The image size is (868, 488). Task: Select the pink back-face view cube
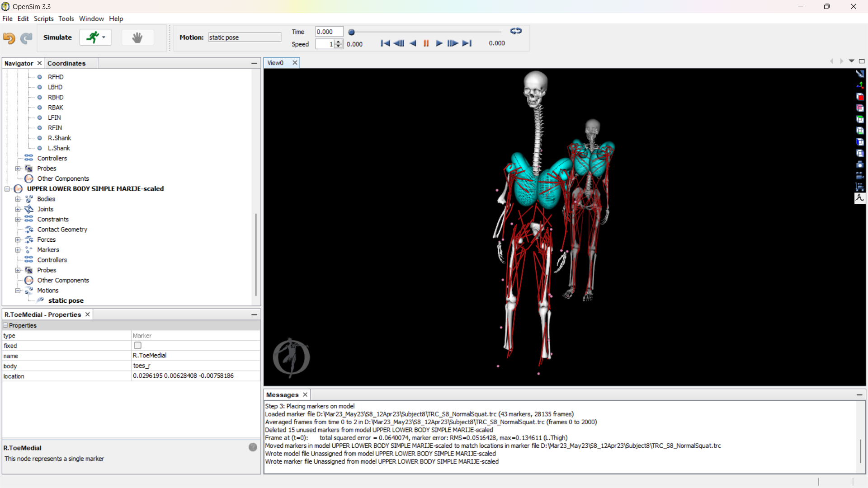(860, 108)
